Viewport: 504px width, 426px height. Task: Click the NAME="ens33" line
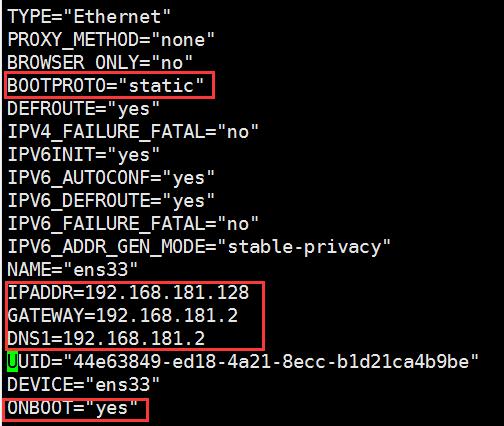pos(73,269)
